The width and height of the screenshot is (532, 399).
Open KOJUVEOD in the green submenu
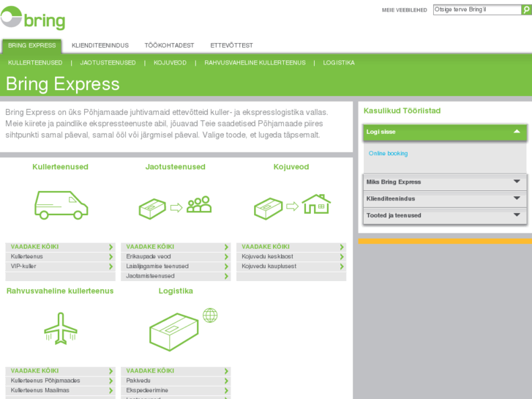(x=170, y=63)
